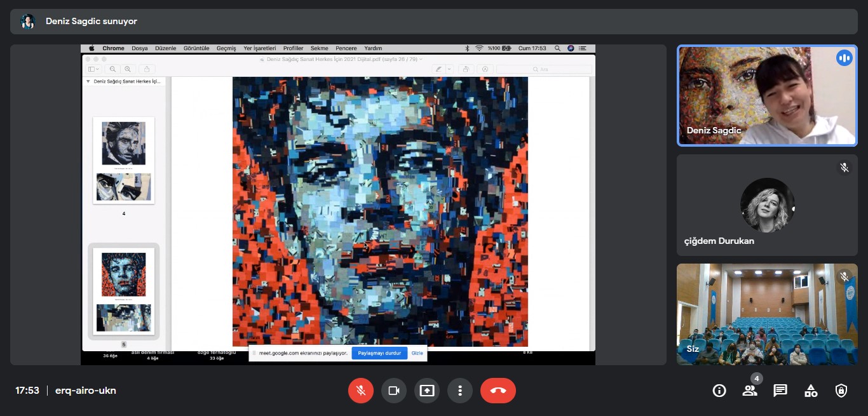868x416 pixels.
Task: Click zoom in magnifier in Preview toolbar
Action: 128,69
